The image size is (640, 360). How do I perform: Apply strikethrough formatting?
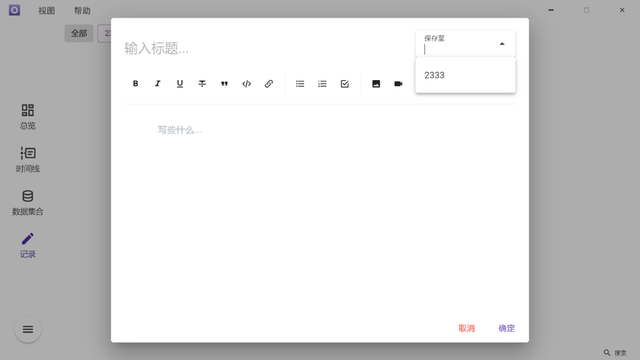[x=202, y=84]
